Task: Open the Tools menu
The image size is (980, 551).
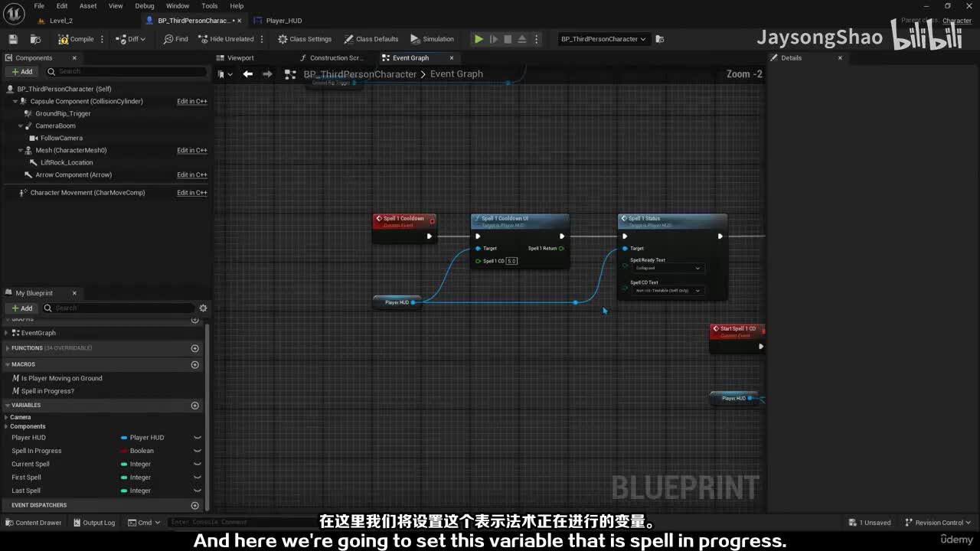Action: coord(210,6)
